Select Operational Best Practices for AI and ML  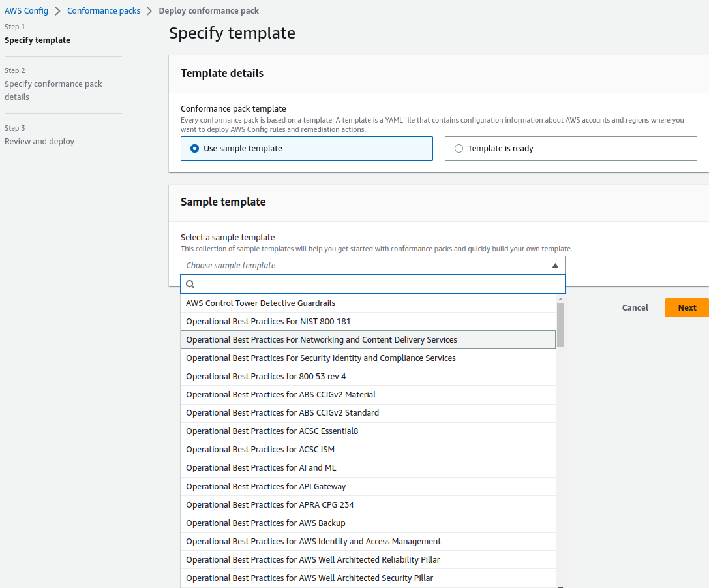coord(261,468)
